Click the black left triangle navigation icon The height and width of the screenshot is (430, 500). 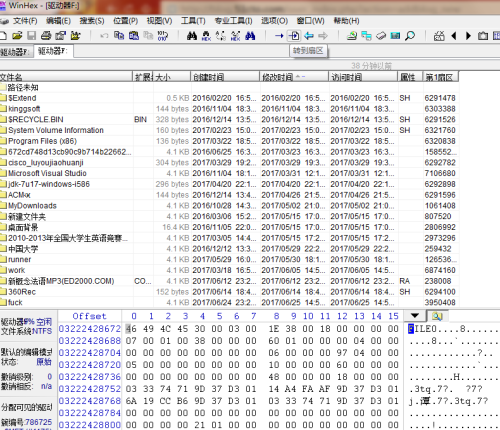454,36
